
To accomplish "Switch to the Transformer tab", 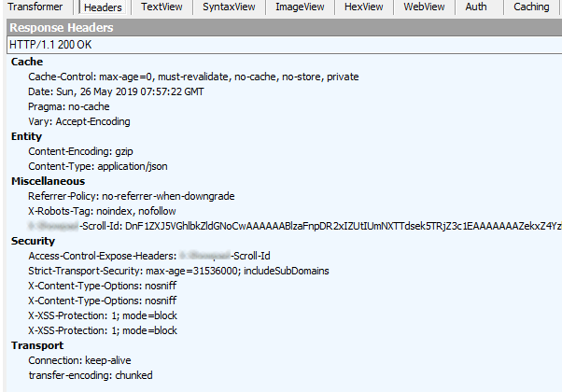I will pos(35,7).
